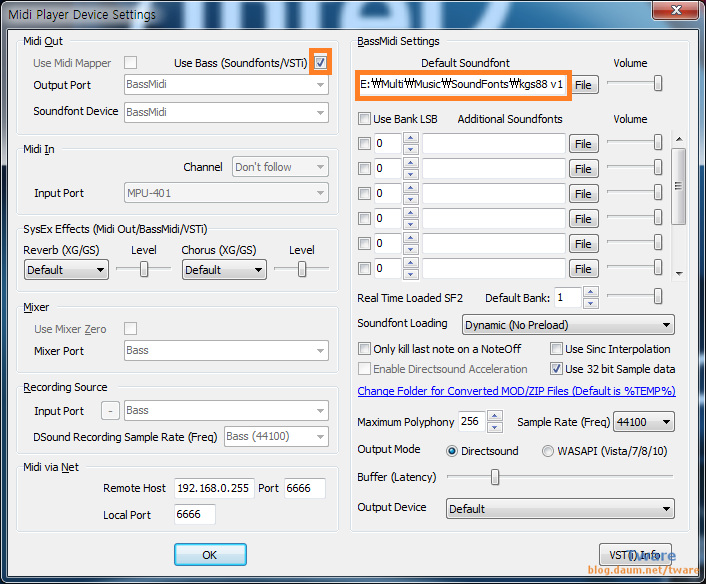The width and height of the screenshot is (706, 584).
Task: Uncheck Use 32 bit Sample data
Action: (557, 369)
